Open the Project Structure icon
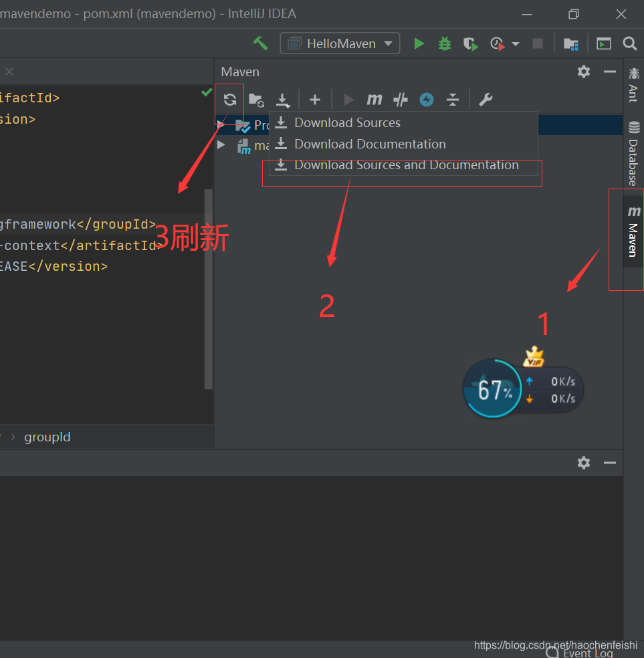644x658 pixels. coord(571,43)
